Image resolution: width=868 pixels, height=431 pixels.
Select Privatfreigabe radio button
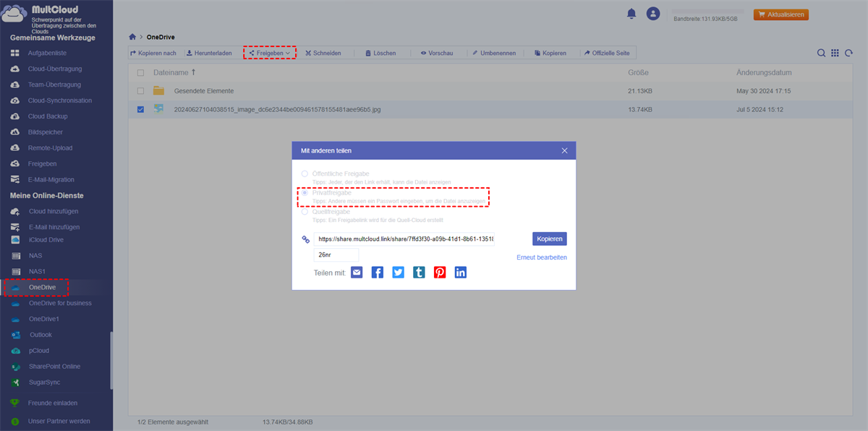305,193
